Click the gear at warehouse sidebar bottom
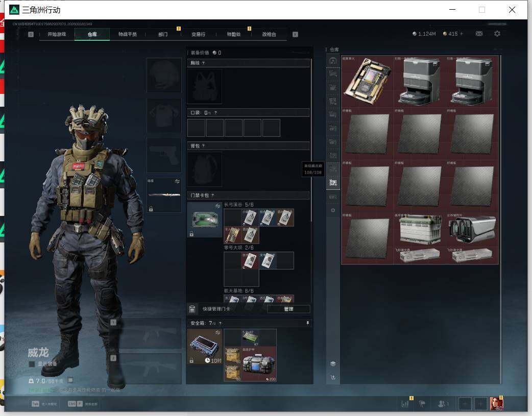 333,210
